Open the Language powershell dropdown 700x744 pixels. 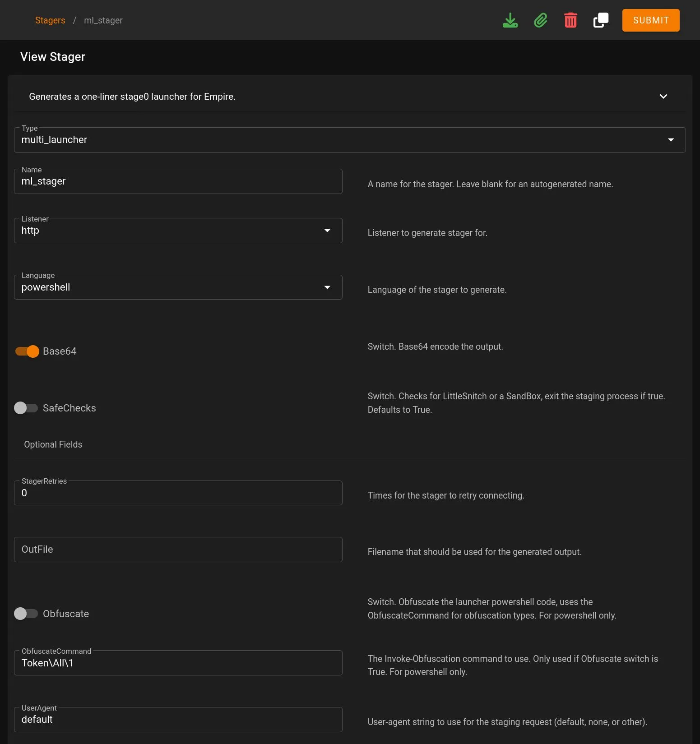178,287
